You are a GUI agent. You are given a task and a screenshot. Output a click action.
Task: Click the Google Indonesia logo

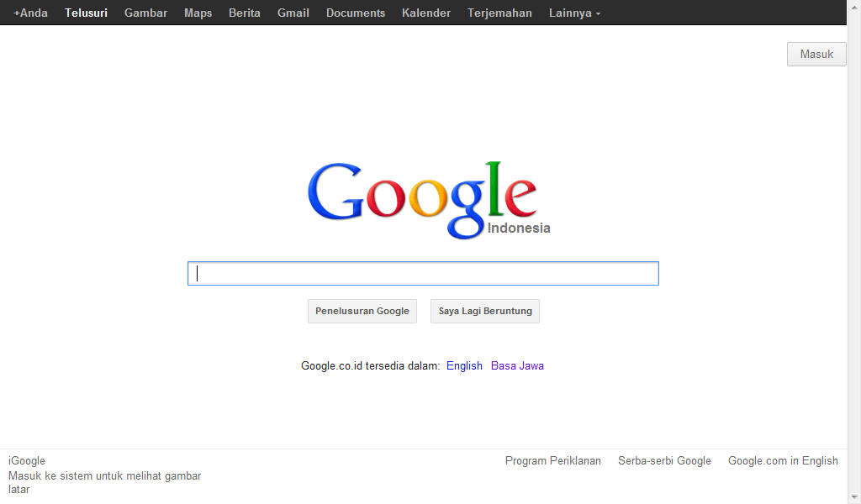pos(429,200)
